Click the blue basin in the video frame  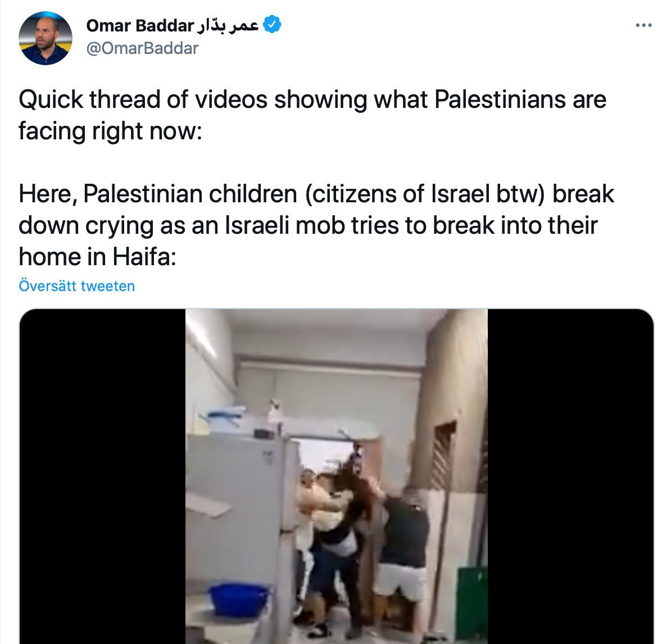238,598
